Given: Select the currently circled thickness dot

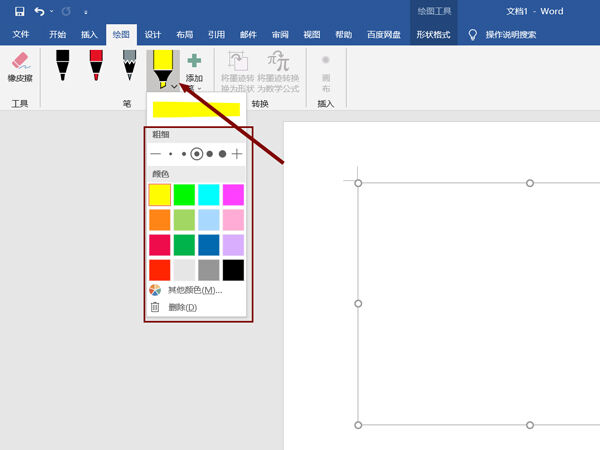Looking at the screenshot, I should pyautogui.click(x=197, y=154).
